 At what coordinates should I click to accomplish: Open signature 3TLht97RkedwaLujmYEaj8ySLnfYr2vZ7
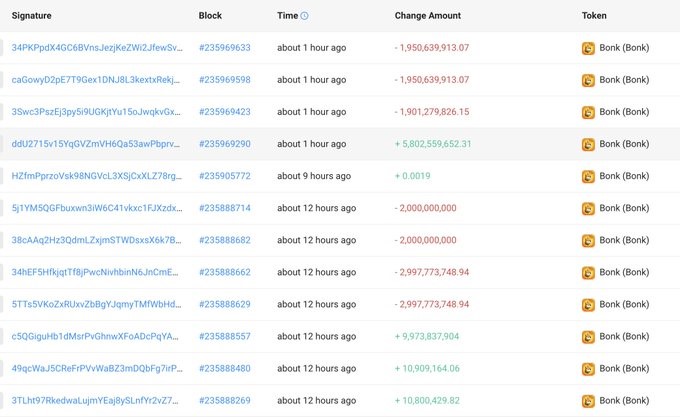[x=95, y=401]
